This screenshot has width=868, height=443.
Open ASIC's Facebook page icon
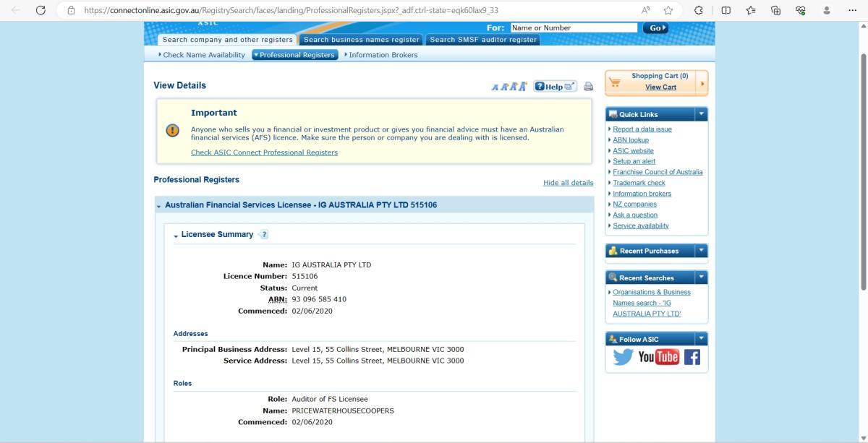click(x=692, y=357)
